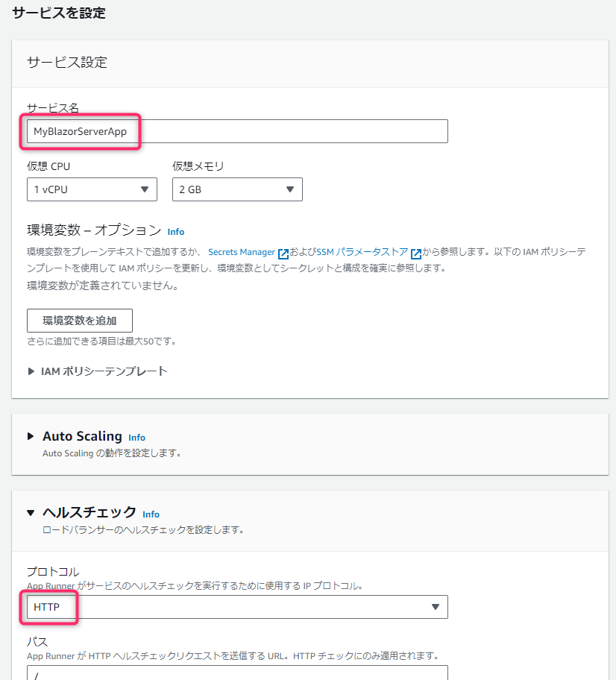The image size is (616, 680).
Task: Click the external link icon after SSM パラメータストア
Action: tap(415, 254)
